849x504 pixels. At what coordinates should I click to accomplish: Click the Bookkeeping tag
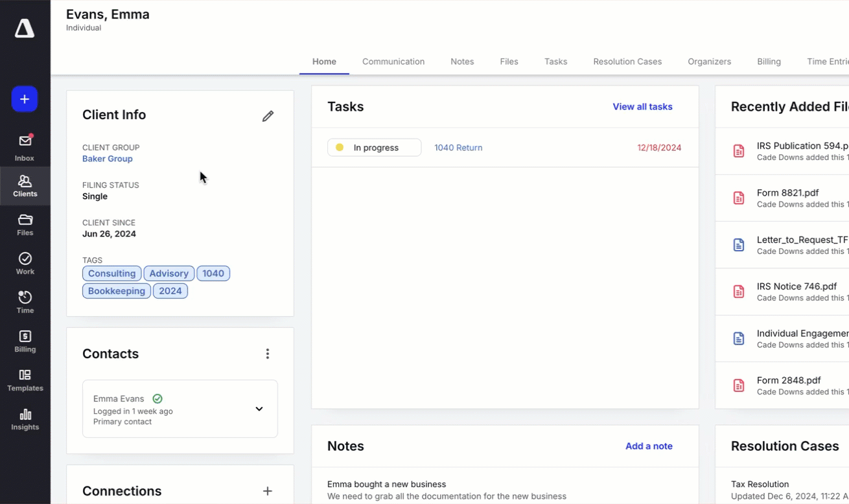coord(117,291)
